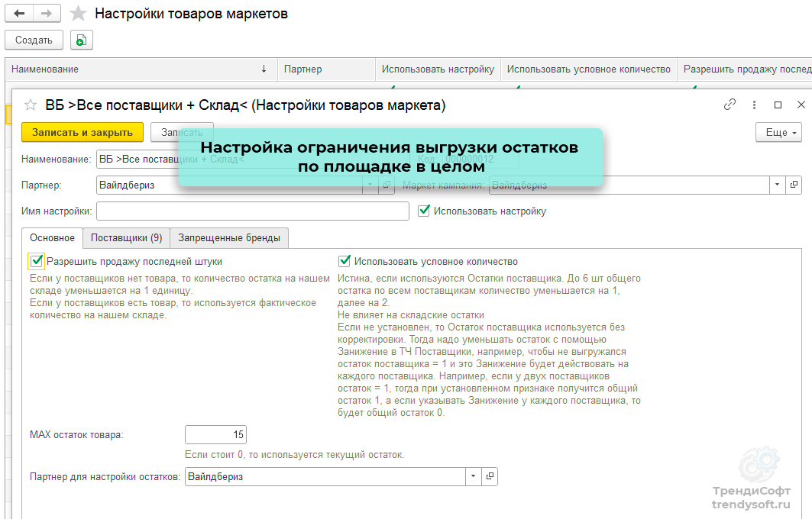Viewport: 812px width, 519px height.
Task: Switch to the Поставщики (9) tab
Action: 126,238
